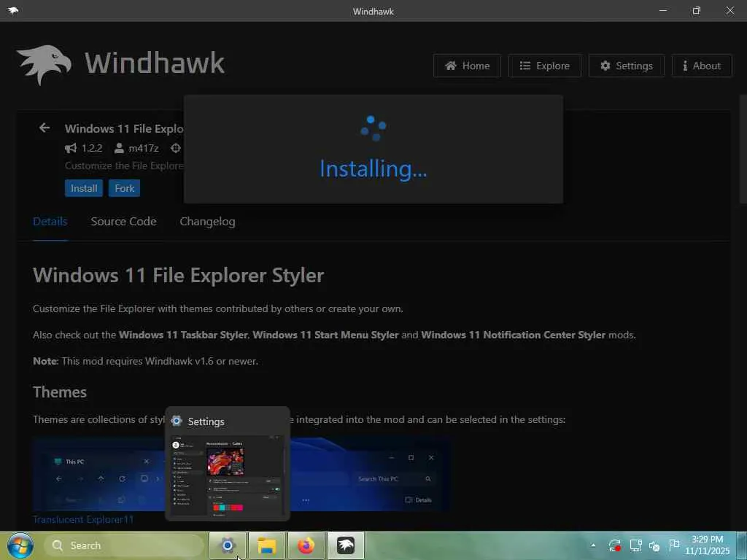
Task: Click the Settings gear taskbar icon
Action: click(228, 545)
